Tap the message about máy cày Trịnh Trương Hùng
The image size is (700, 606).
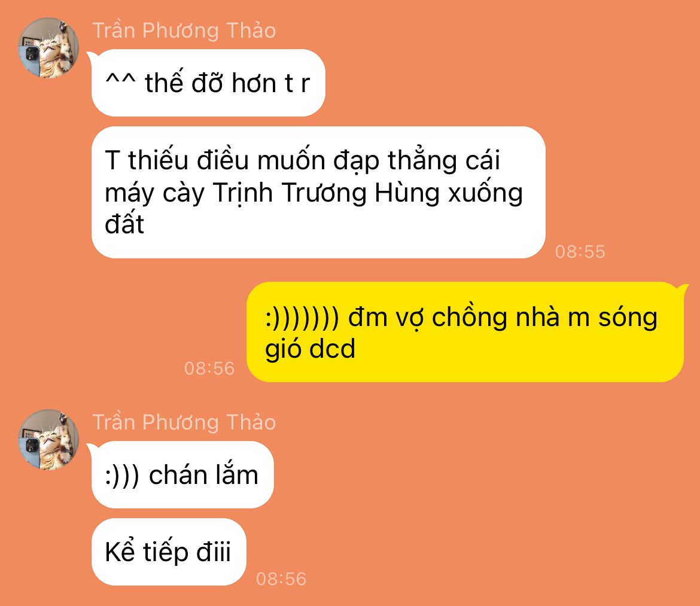(x=318, y=193)
